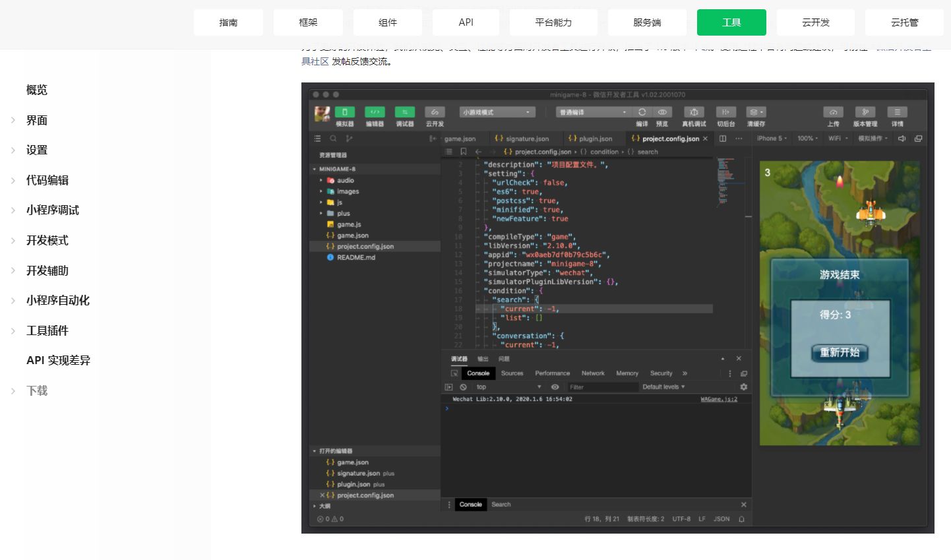This screenshot has width=951, height=560.
Task: Collapse the sidebar panel icon beside game.json tab
Action: click(x=433, y=139)
